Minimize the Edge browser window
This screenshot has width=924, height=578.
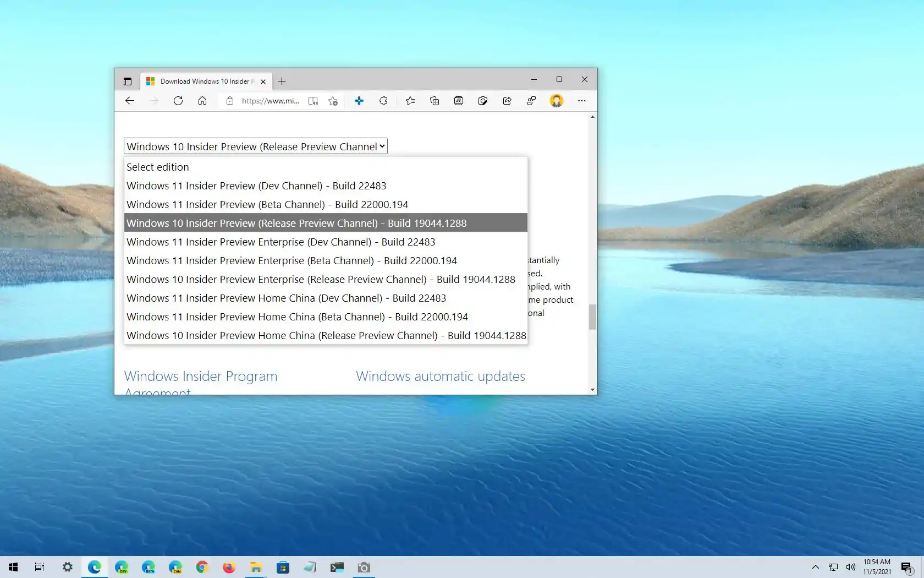pos(533,79)
